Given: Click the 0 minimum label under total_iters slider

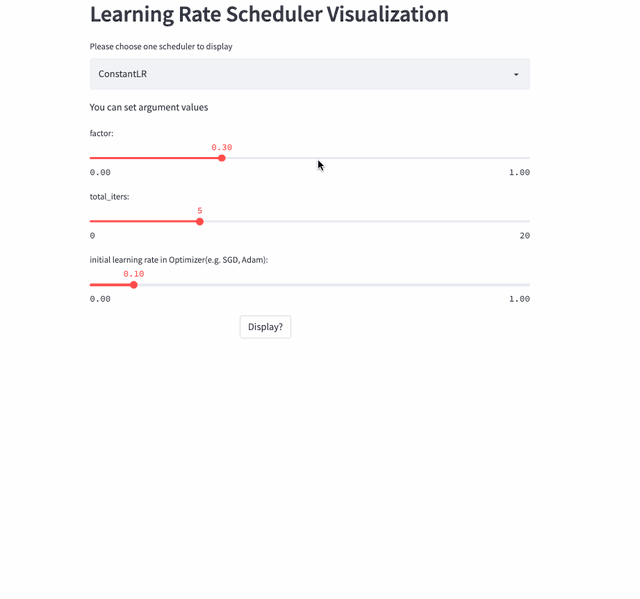Looking at the screenshot, I should pyautogui.click(x=93, y=236).
